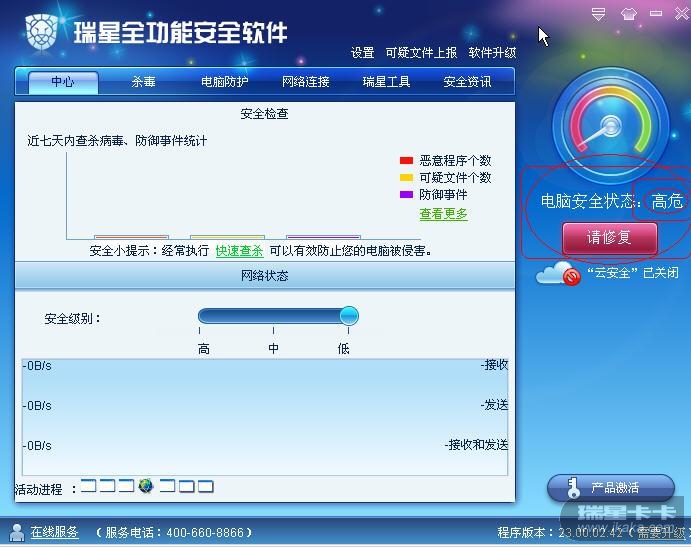
Task: Click the 近七天内查杀病毒、防御事件统计 heading
Action: tap(117, 141)
